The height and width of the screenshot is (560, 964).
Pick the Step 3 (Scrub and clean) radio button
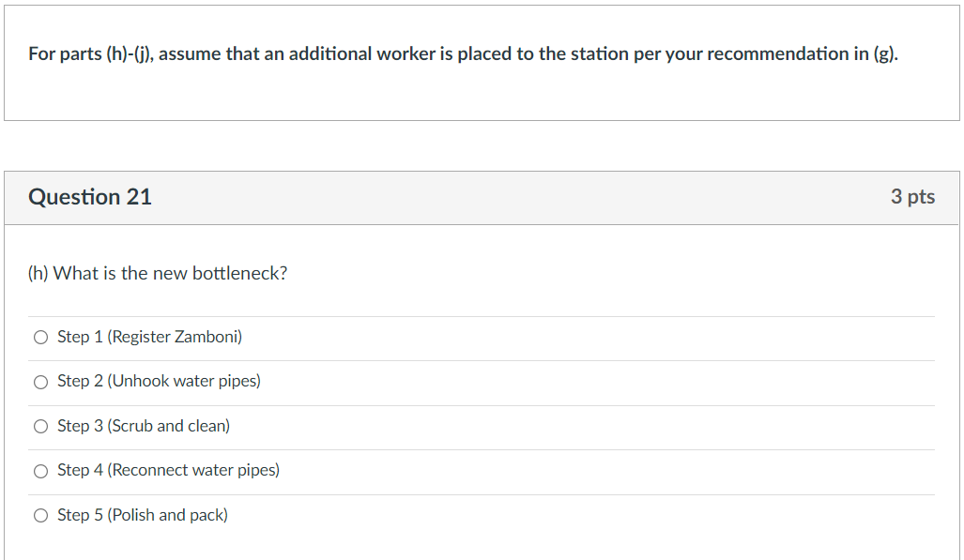point(40,427)
